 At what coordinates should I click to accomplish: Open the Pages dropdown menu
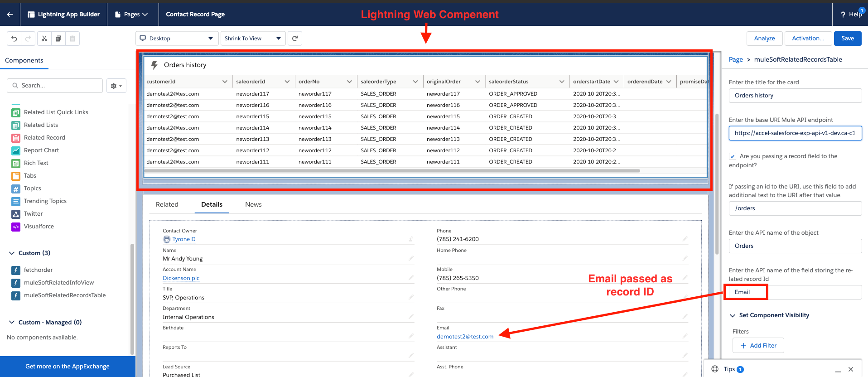pyautogui.click(x=131, y=14)
